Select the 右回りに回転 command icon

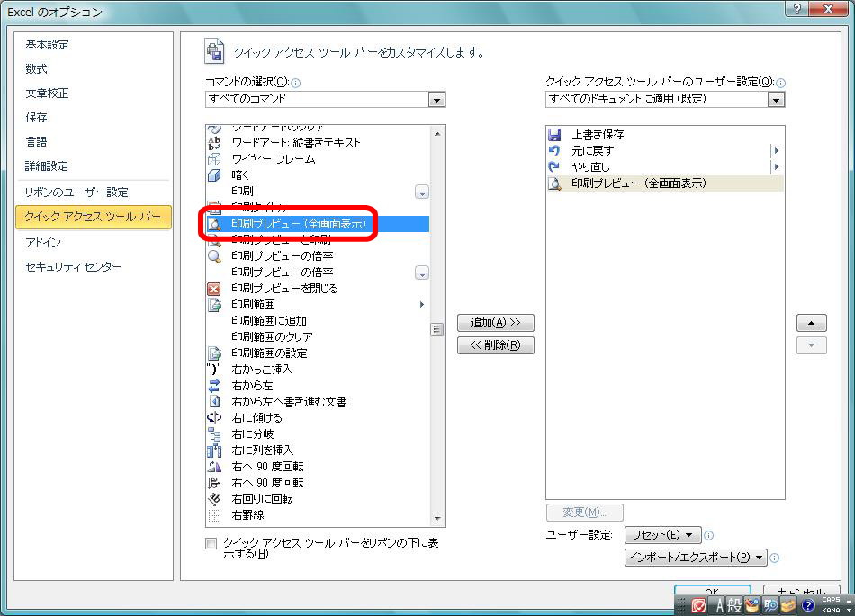pos(214,499)
